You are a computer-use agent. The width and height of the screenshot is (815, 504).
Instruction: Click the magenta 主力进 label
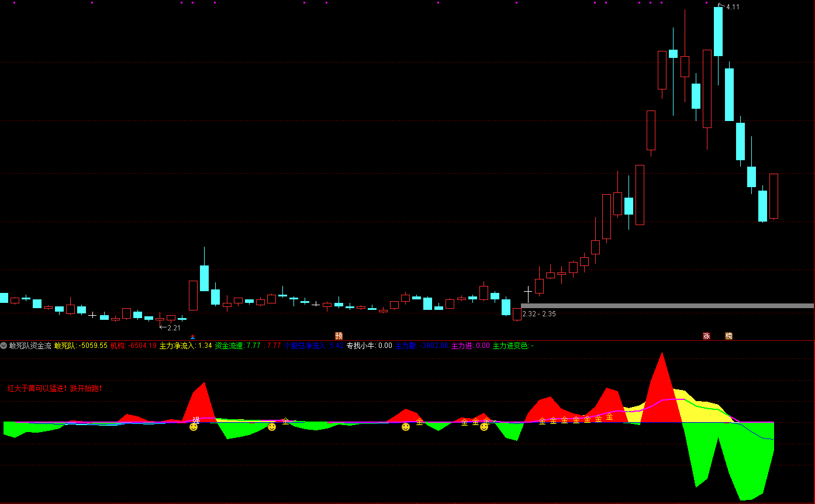470,346
